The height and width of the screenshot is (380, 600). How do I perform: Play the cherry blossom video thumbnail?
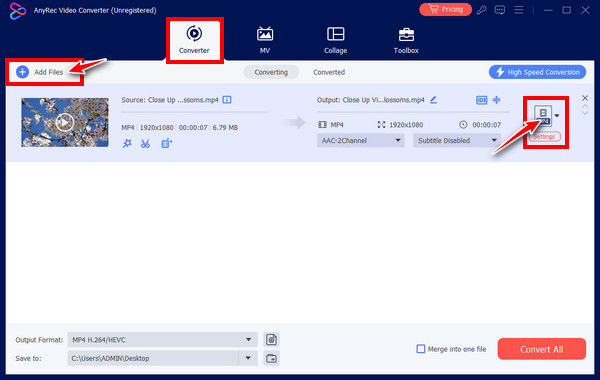[x=65, y=122]
